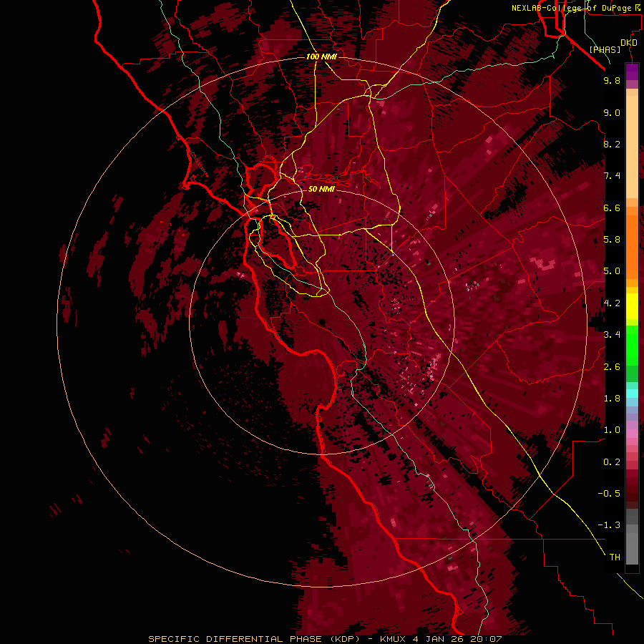Click the KMUX radar site dot at ring center
The width and height of the screenshot is (644, 644).
coord(322,322)
